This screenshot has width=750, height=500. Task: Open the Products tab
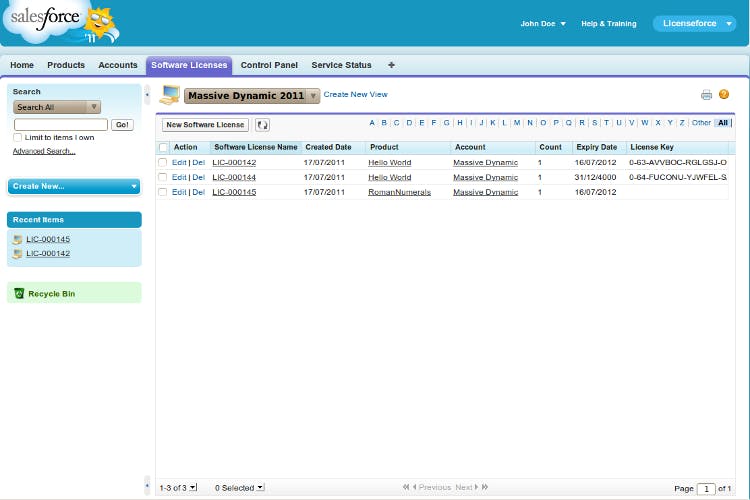click(66, 65)
